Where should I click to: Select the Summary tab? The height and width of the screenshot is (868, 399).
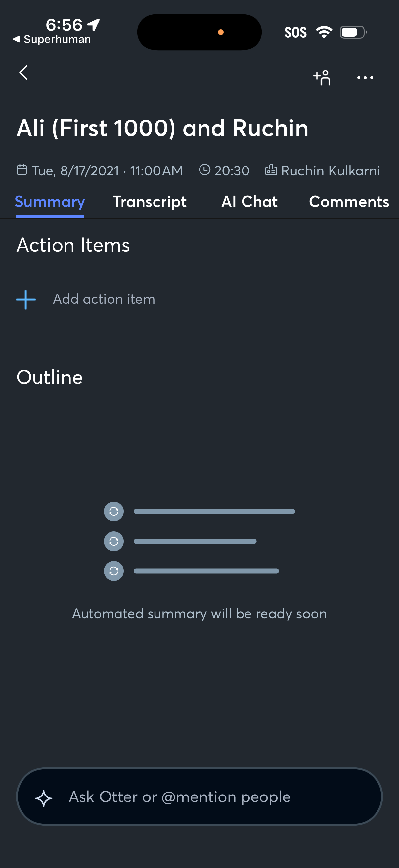(x=50, y=202)
